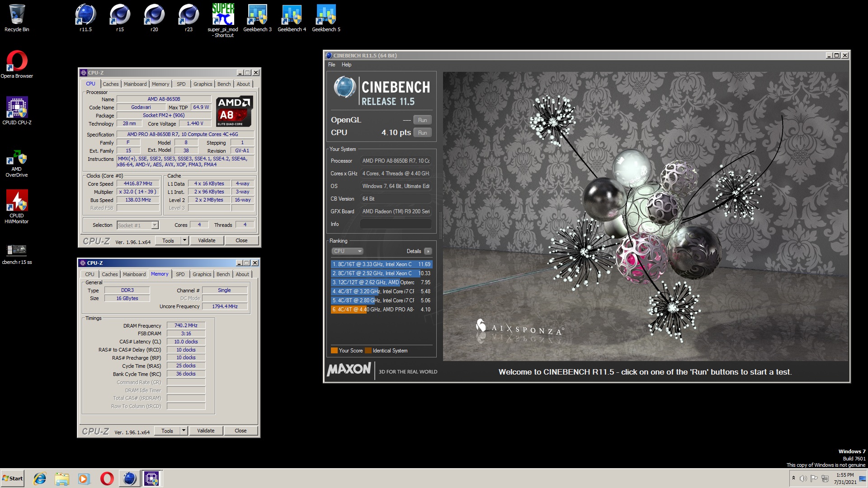The height and width of the screenshot is (488, 868).
Task: Expand ranking Details arrow in Cinebench
Action: [x=428, y=251]
